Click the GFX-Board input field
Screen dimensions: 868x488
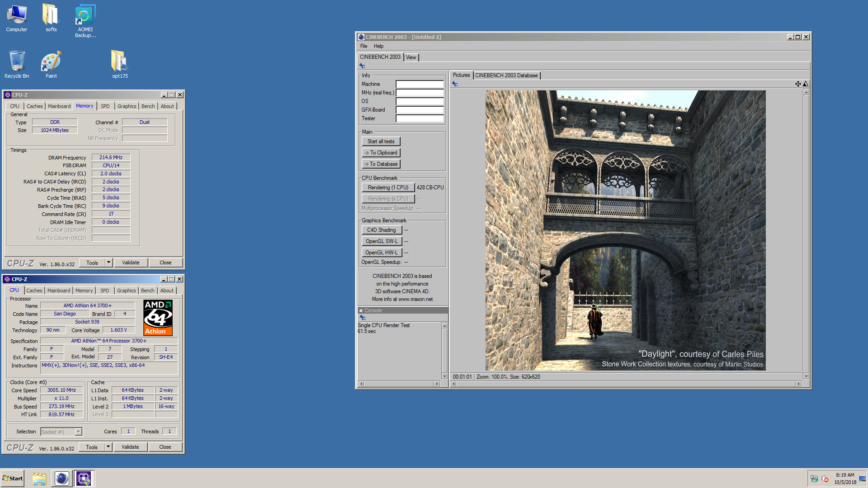tap(420, 110)
